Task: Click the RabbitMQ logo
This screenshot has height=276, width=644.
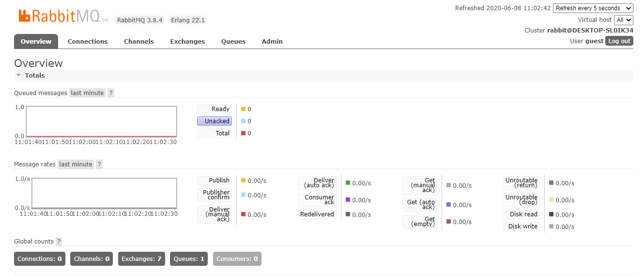Action: point(63,16)
